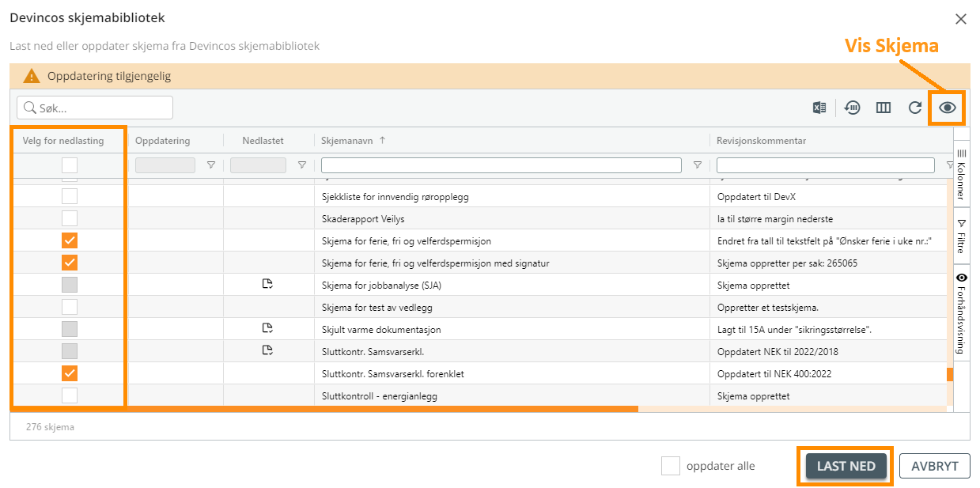980x488 pixels.
Task: Click the 276 skjema count in footer
Action: pyautogui.click(x=50, y=427)
